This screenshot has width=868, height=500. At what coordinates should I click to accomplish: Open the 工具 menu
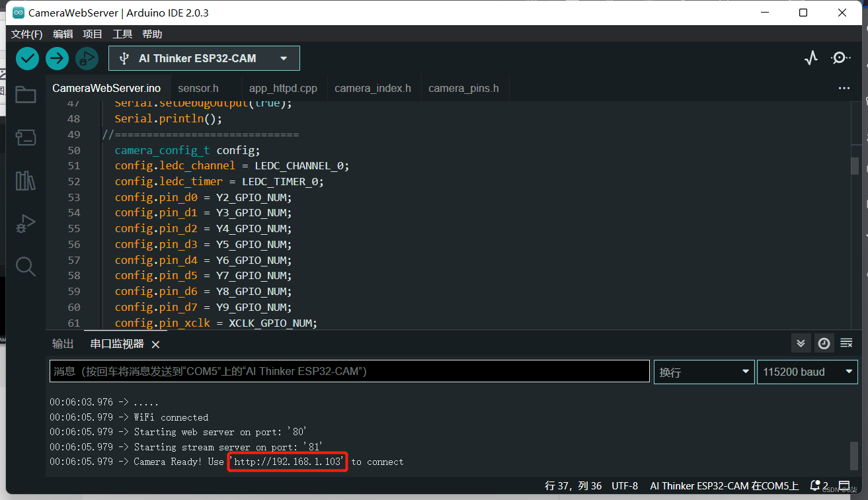(122, 34)
